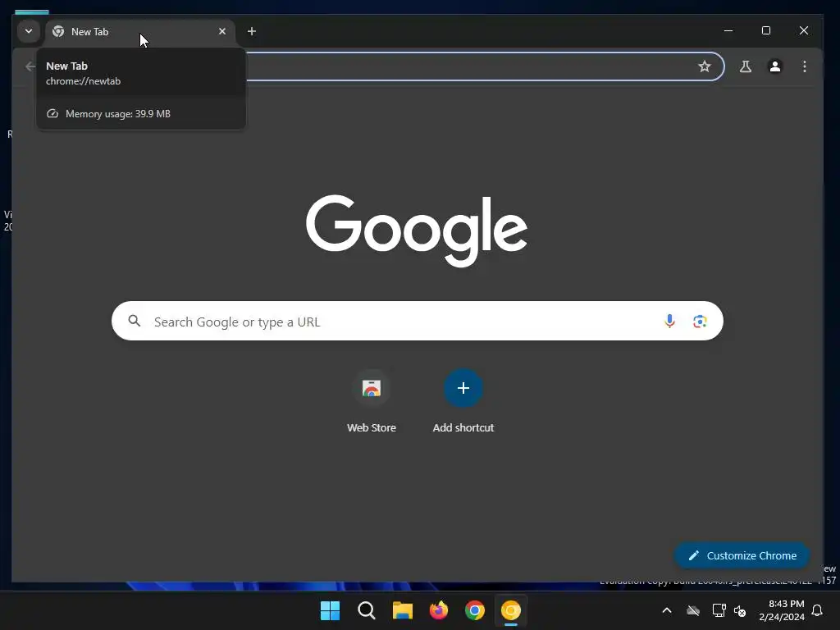The image size is (840, 630).
Task: Click chrome://newtab text in tab tooltip
Action: click(x=83, y=81)
